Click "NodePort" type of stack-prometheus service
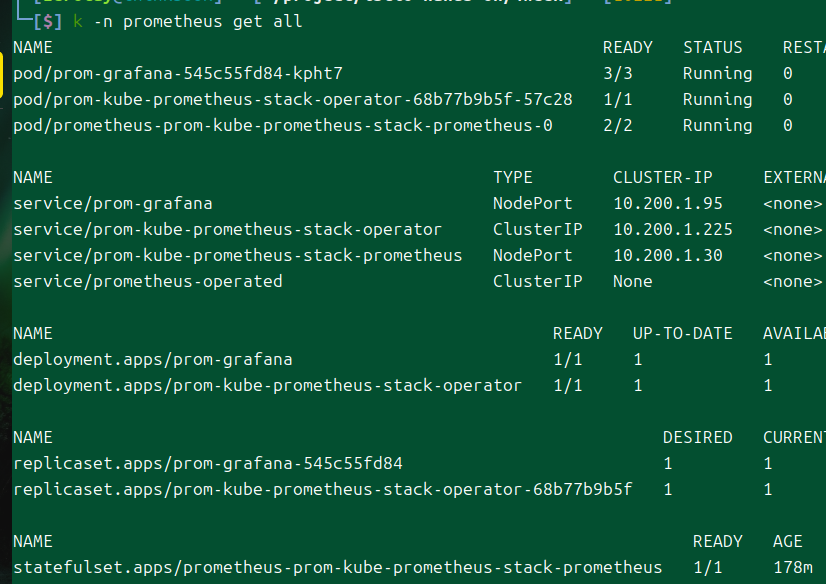The width and height of the screenshot is (826, 584). click(533, 255)
